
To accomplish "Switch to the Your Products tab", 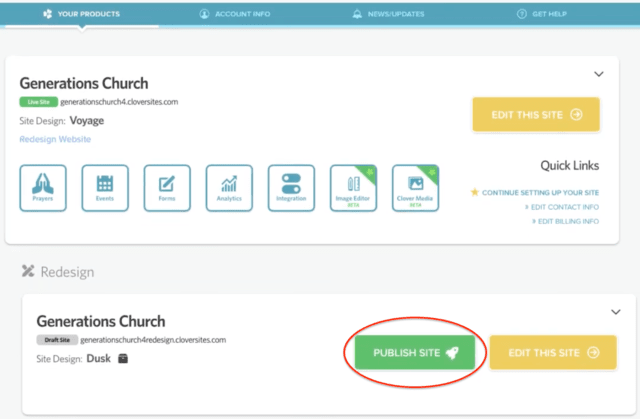I will click(x=82, y=14).
